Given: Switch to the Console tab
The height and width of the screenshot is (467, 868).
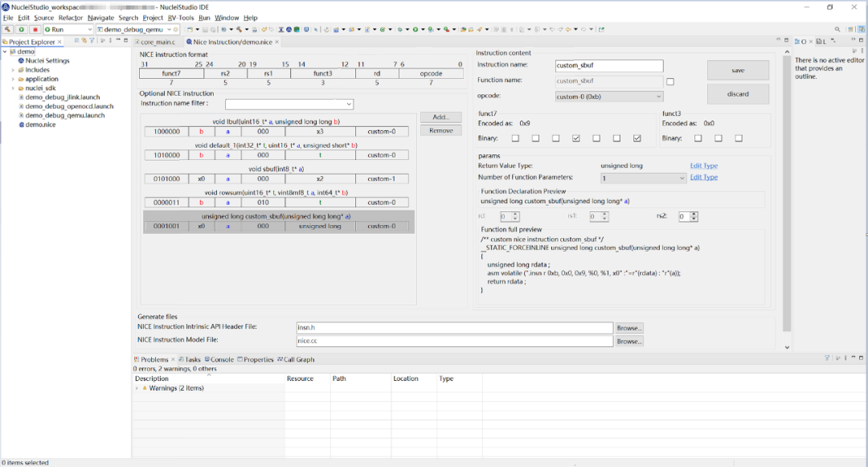Looking at the screenshot, I should coord(219,359).
